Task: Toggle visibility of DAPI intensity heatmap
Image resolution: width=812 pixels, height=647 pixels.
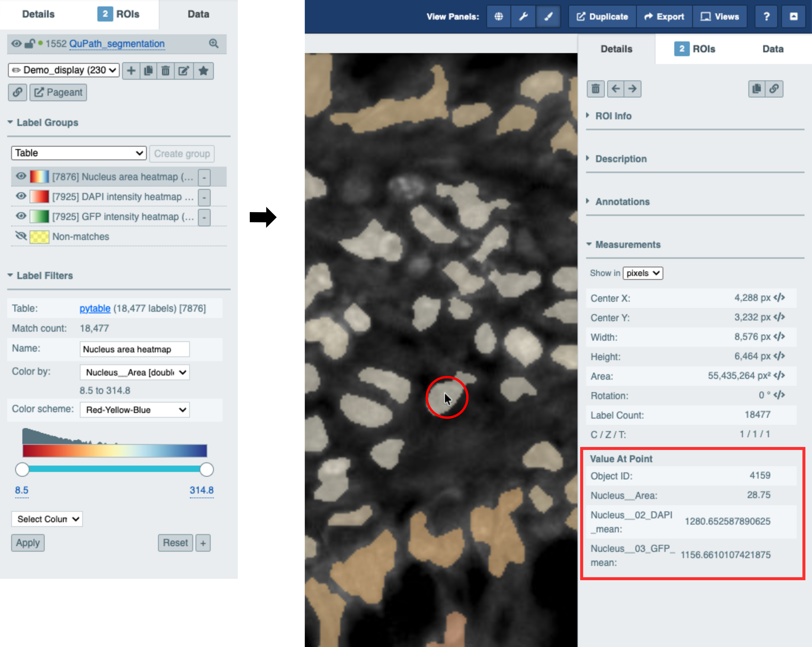Action: pos(21,196)
